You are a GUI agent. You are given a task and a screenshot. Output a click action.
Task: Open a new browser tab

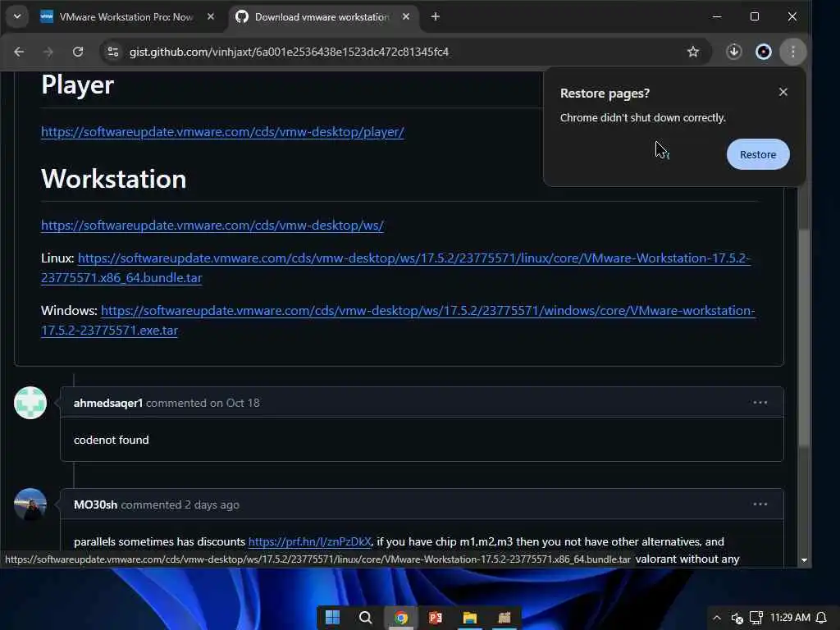pos(435,16)
